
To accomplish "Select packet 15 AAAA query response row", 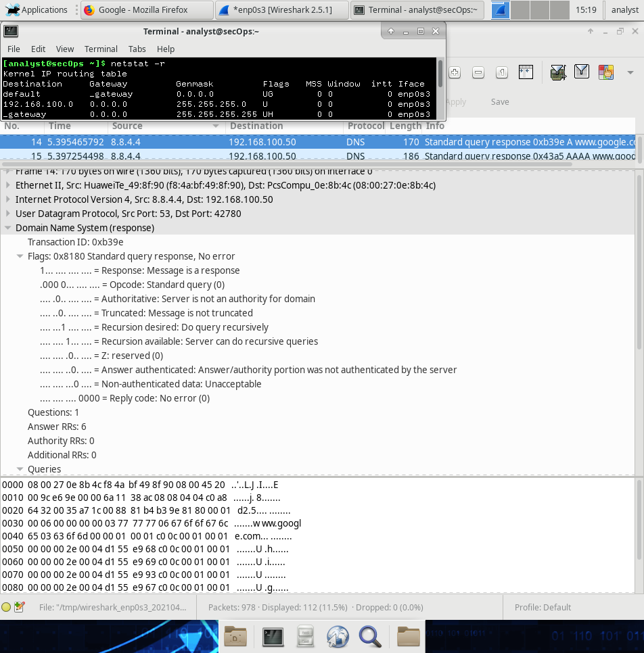I will pyautogui.click(x=318, y=156).
